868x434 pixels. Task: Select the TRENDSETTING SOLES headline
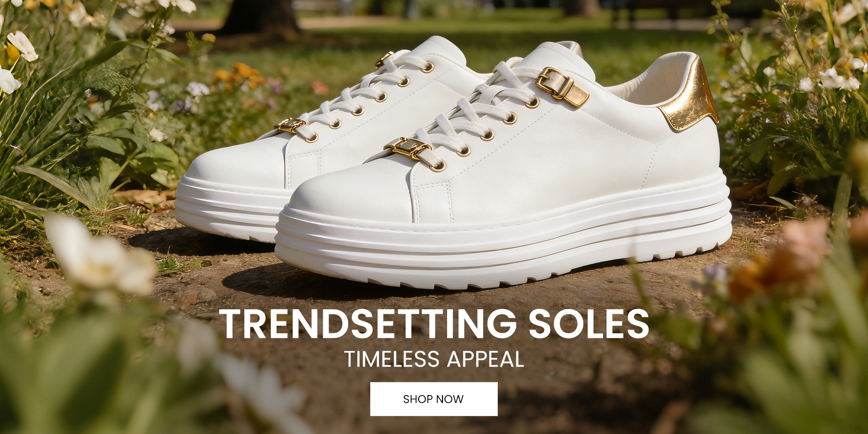pos(434,324)
